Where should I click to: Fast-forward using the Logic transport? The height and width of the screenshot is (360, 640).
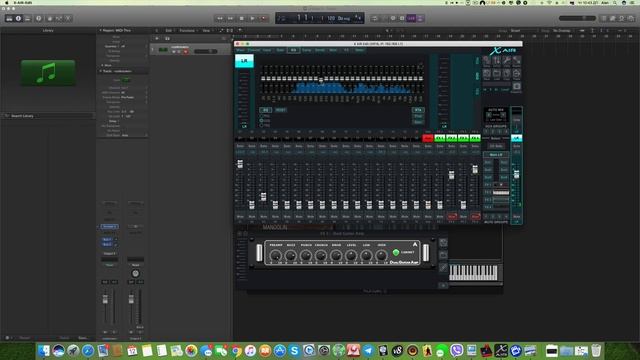231,18
